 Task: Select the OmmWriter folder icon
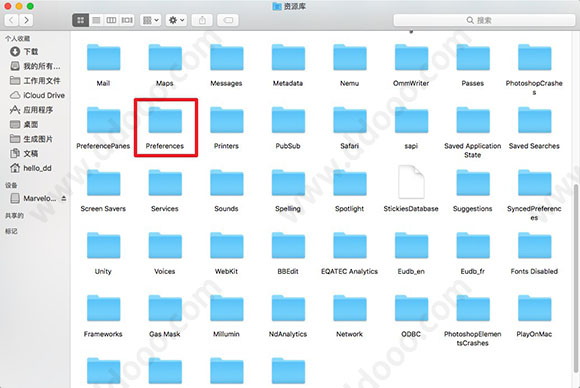(411, 57)
